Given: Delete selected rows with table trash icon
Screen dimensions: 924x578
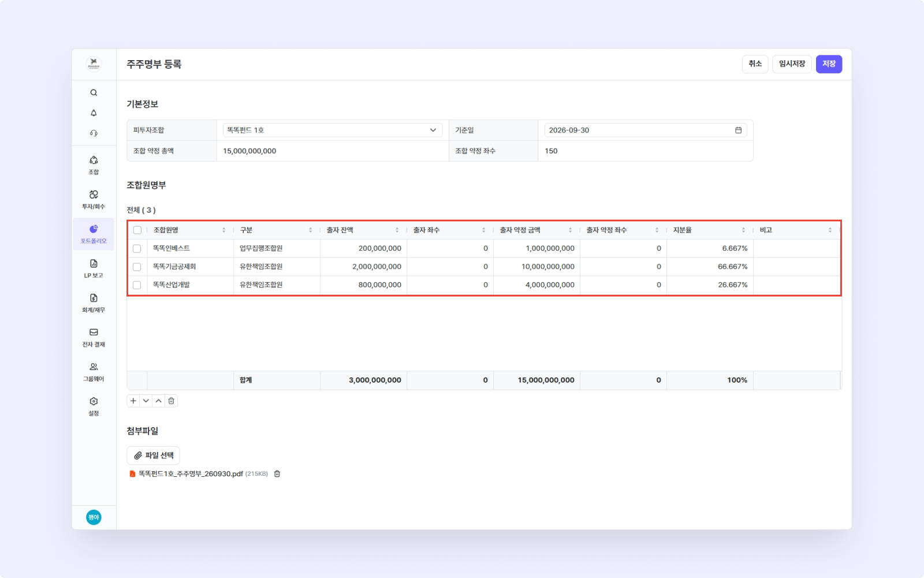Looking at the screenshot, I should click(172, 401).
